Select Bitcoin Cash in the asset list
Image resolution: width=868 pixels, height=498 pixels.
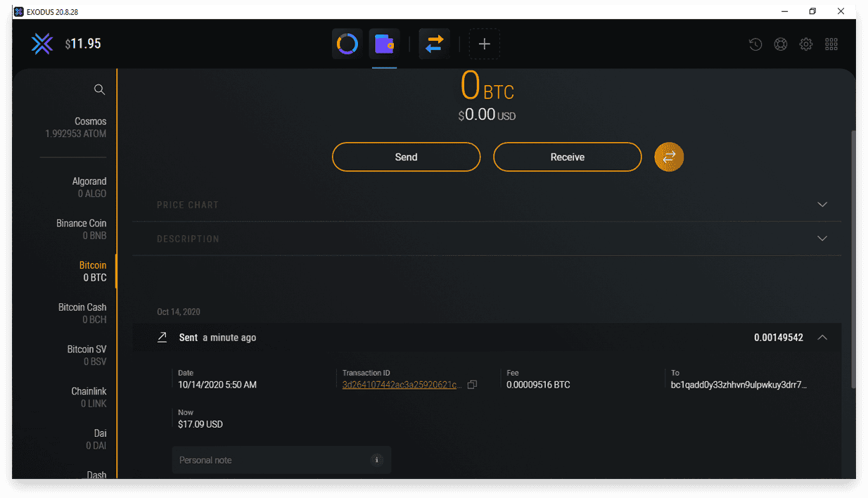[82, 314]
